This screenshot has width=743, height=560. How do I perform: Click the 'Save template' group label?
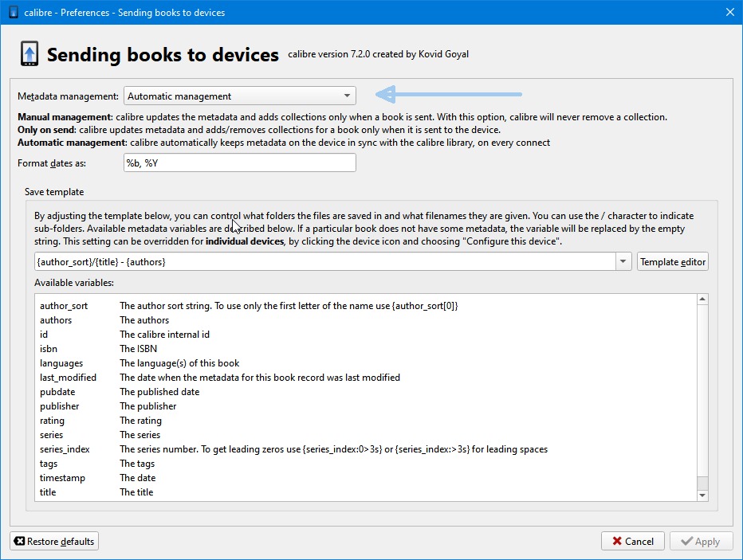click(x=54, y=192)
